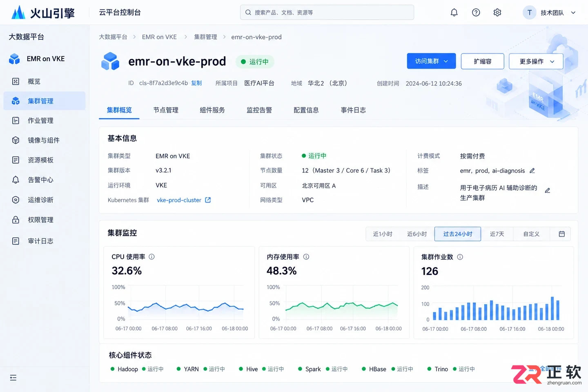588x392 pixels.
Task: Go to EMR on VKE in the breadcrumb
Action: 159,37
